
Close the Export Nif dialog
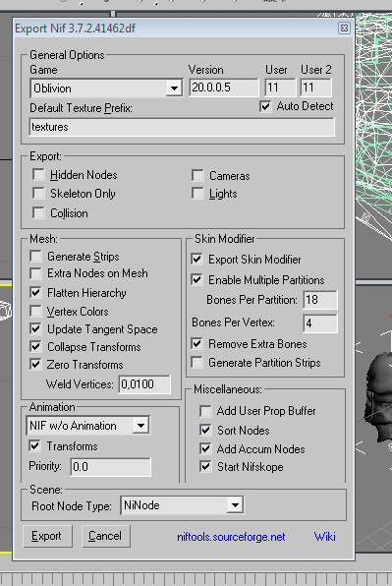[x=344, y=29]
